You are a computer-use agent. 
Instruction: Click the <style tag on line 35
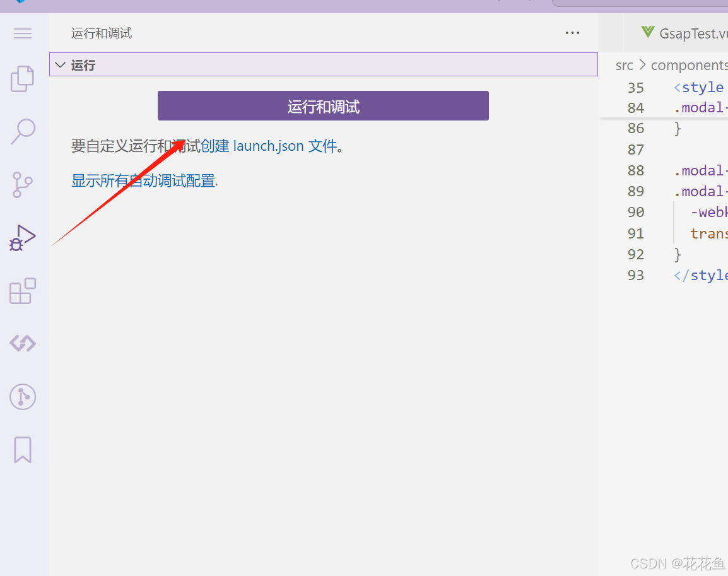point(699,87)
